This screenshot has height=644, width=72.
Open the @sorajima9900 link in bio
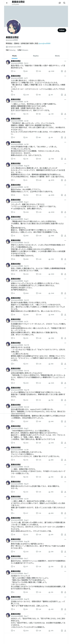(44, 43)
